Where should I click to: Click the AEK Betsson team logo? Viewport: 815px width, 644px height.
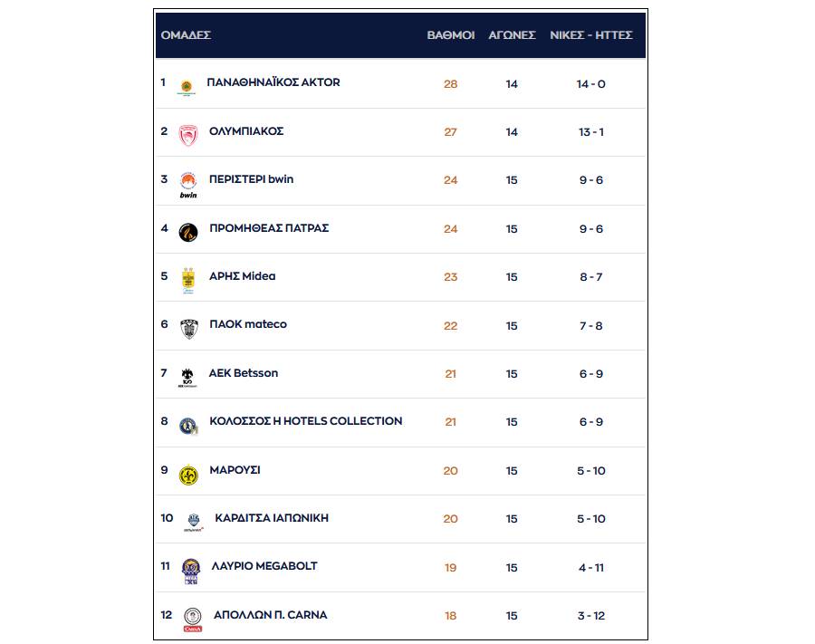tap(187, 378)
